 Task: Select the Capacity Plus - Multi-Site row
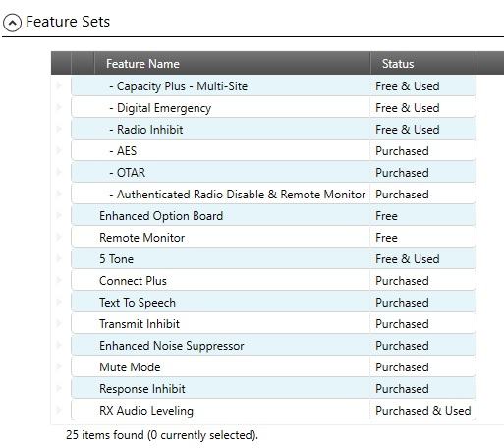(273, 86)
